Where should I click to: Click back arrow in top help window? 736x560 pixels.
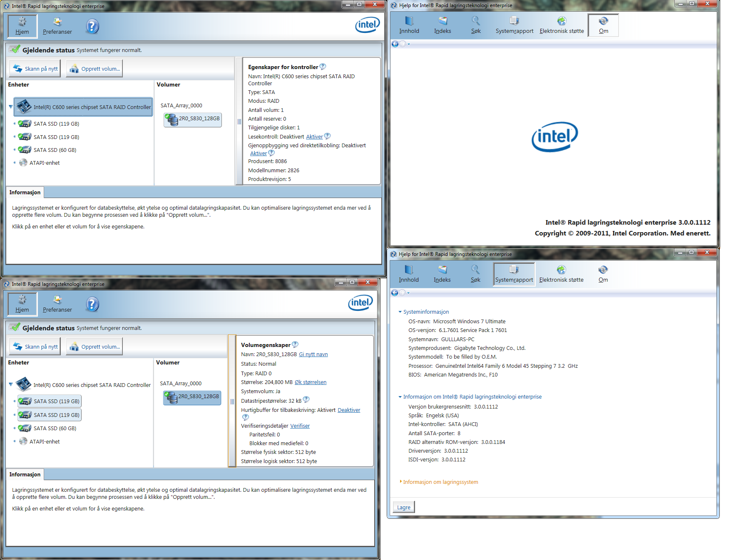click(395, 44)
